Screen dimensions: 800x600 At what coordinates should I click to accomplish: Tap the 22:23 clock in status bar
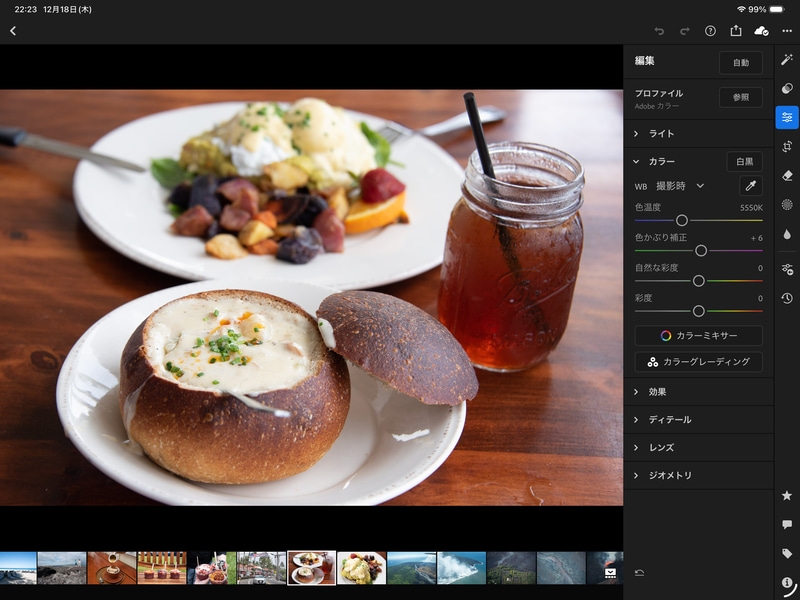click(x=25, y=9)
